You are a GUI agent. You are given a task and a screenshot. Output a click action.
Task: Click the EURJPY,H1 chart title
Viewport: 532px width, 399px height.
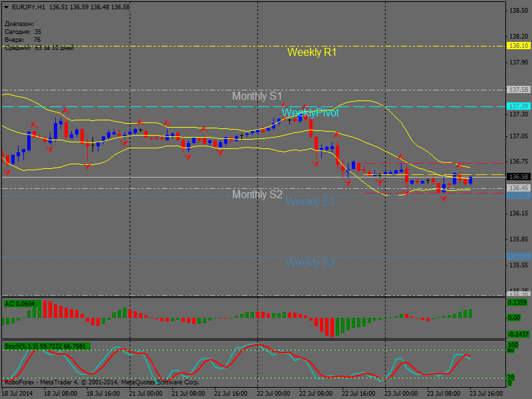[x=29, y=7]
